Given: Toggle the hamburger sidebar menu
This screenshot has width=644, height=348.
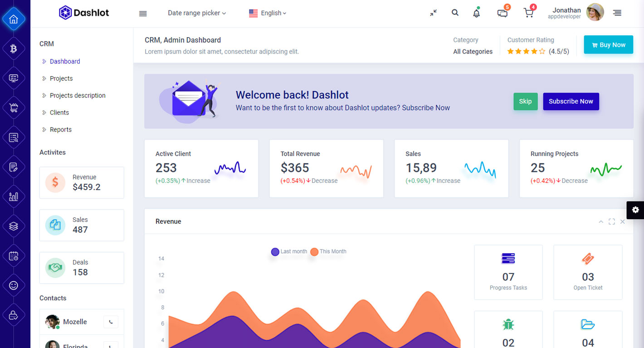Looking at the screenshot, I should pos(143,14).
